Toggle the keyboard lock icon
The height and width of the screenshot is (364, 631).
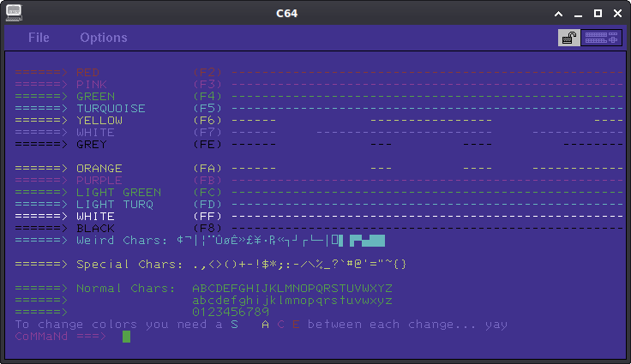(569, 38)
